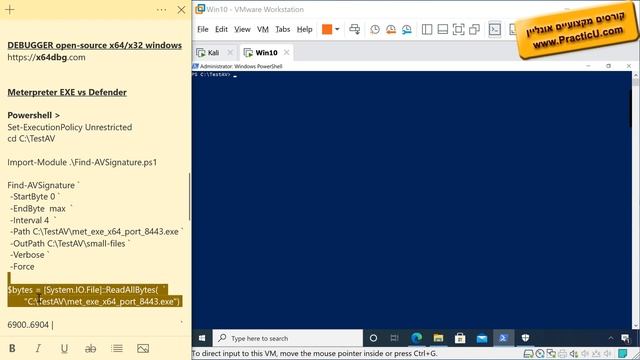Click the CD/DVD device status icon
Image resolution: width=640 pixels, height=360 pixels.
click(x=540, y=353)
